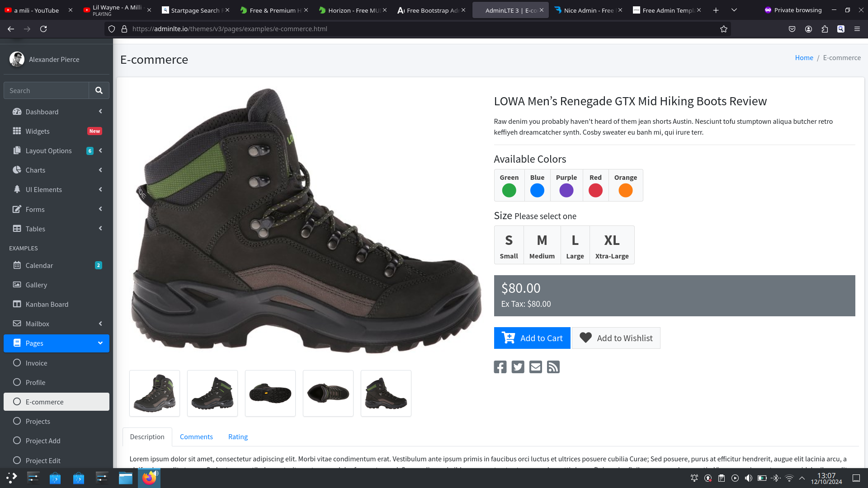Select the Xtra-Large size option
Screen dimensions: 868x488
click(x=612, y=245)
